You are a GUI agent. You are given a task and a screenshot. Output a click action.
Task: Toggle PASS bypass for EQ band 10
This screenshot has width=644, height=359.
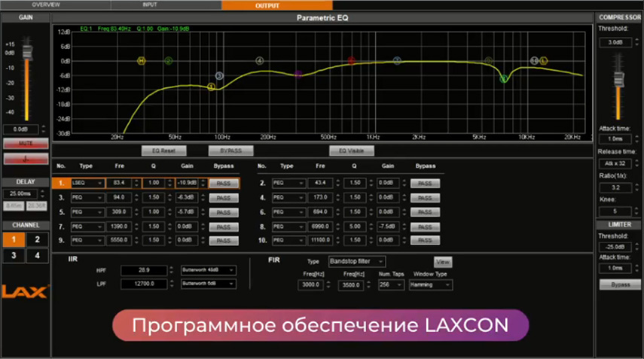tap(425, 240)
